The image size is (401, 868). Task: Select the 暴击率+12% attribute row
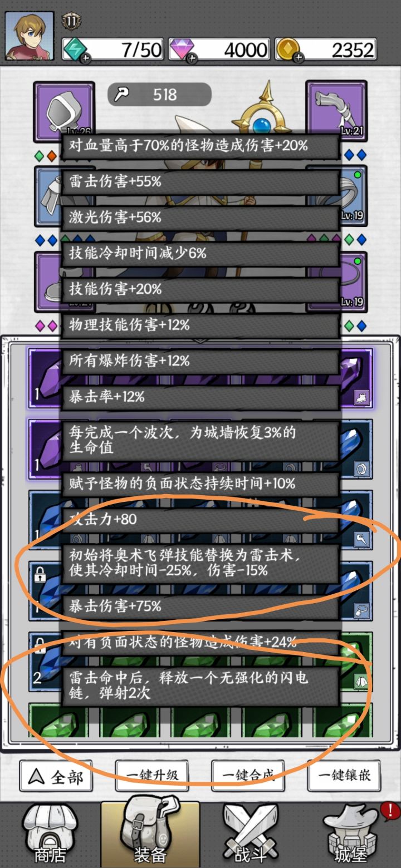tap(200, 397)
